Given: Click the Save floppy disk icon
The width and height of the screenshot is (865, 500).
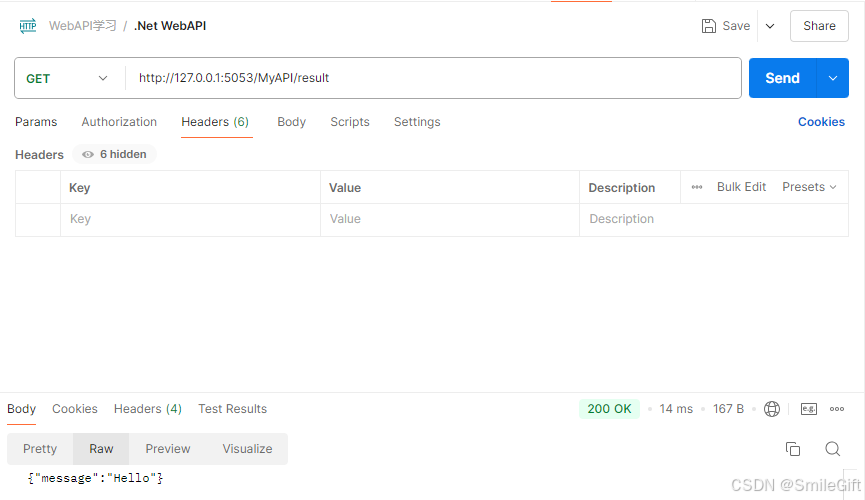Looking at the screenshot, I should click(709, 26).
